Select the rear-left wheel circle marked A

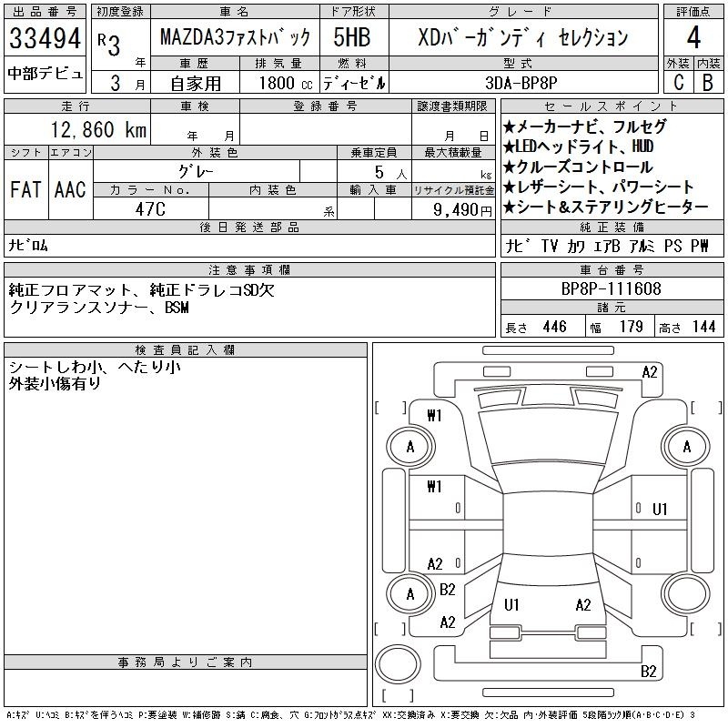pos(409,594)
